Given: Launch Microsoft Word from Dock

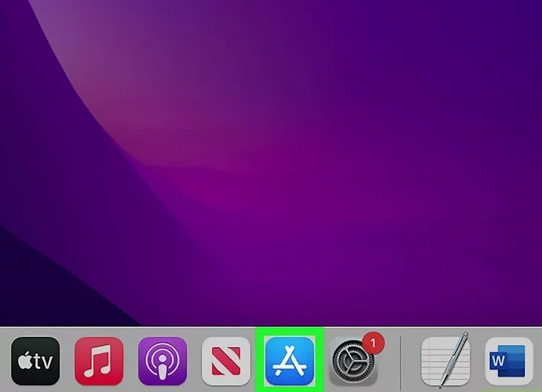Looking at the screenshot, I should pos(508,361).
